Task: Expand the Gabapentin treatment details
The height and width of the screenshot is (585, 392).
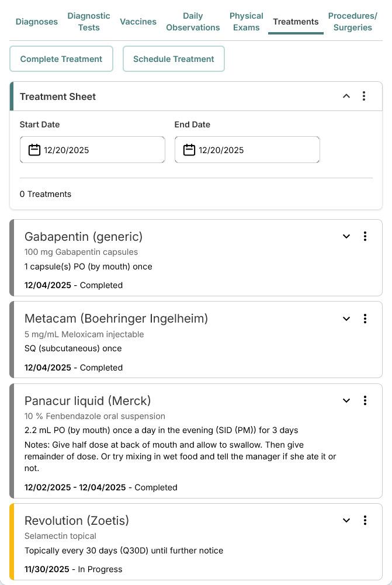Action: [346, 236]
